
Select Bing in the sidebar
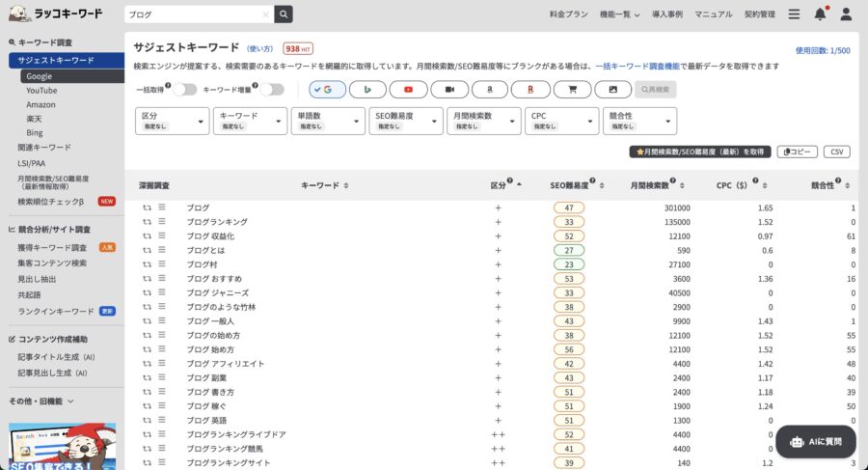[35, 133]
